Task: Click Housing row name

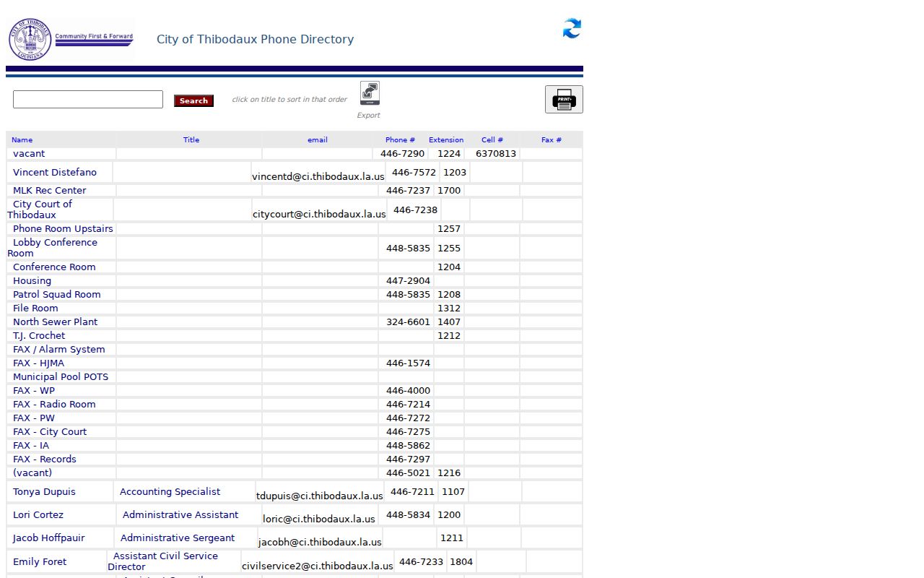Action: tap(32, 281)
